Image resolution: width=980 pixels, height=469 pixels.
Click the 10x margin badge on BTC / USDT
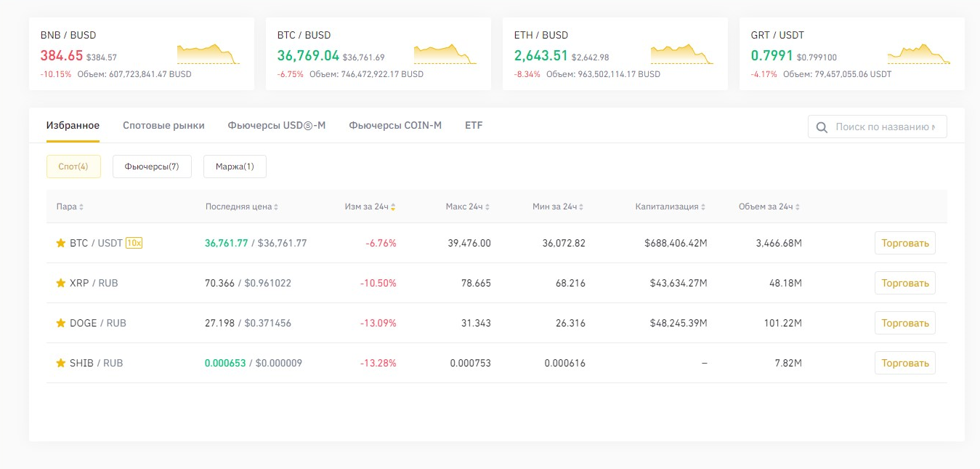coord(134,243)
